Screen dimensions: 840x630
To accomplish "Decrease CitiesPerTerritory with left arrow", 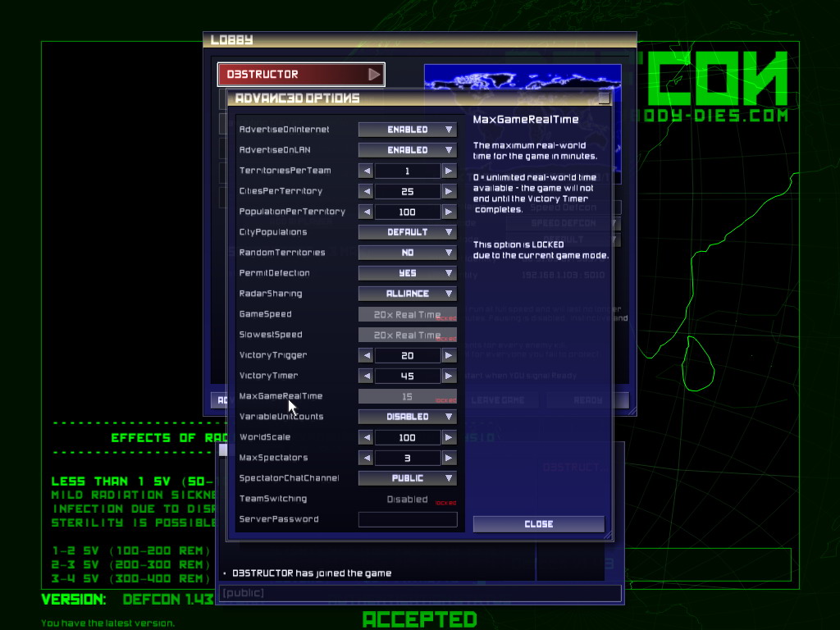I will (x=366, y=191).
